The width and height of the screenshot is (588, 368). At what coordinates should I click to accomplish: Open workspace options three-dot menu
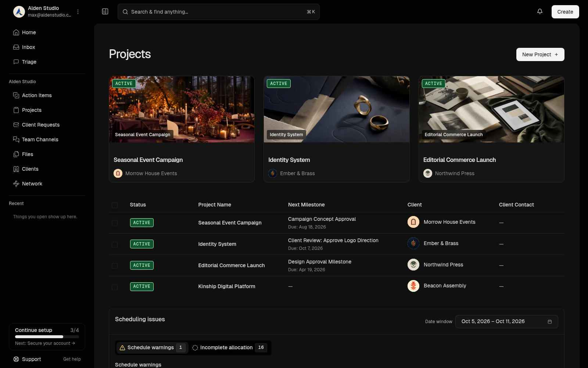coord(78,12)
